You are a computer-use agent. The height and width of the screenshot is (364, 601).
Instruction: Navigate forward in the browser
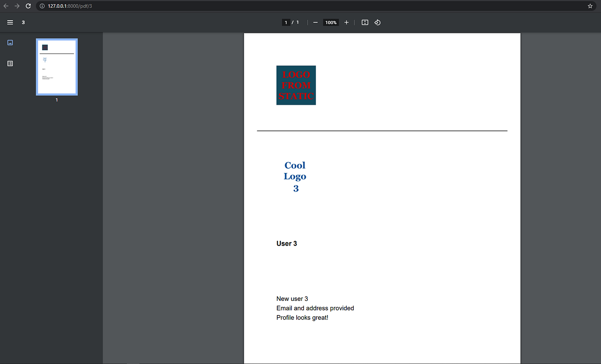pos(17,6)
